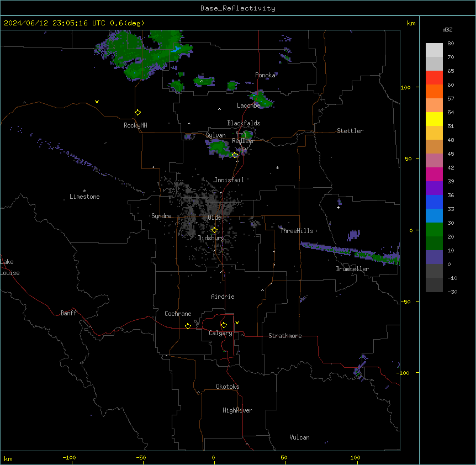Pick the slate purple 0-10 dBZ swatch
Viewport: 476px width, 465px height.
pos(434,257)
